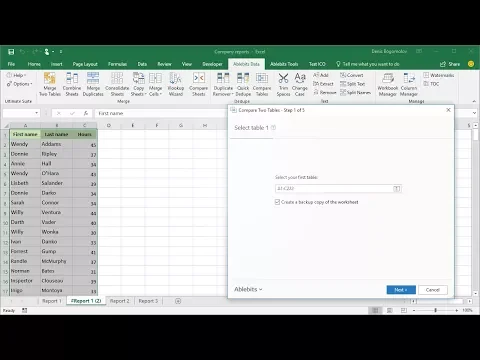Click the zoom out minus button
Viewport: 480px width, 360px height.
414,310
